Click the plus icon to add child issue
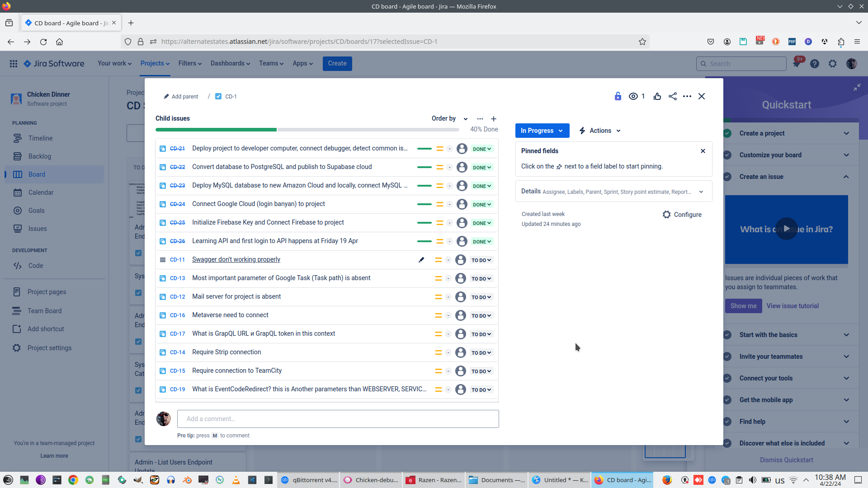 [x=494, y=119]
